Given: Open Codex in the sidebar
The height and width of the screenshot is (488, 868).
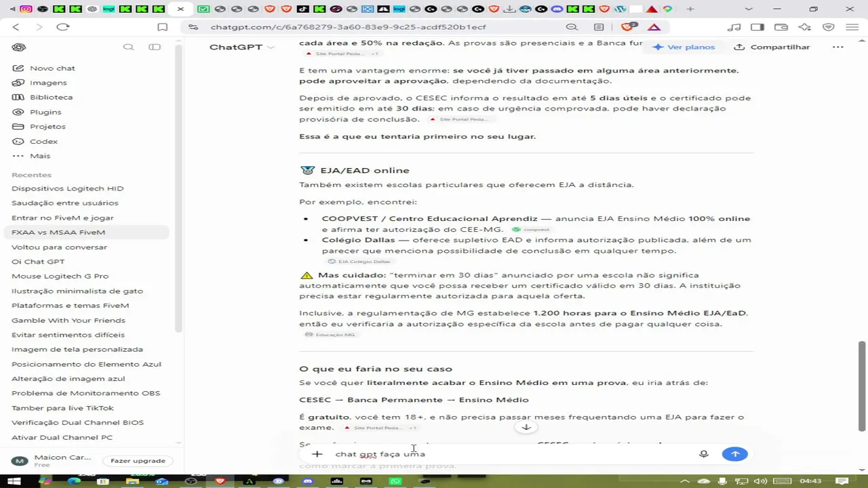Looking at the screenshot, I should point(35,142).
